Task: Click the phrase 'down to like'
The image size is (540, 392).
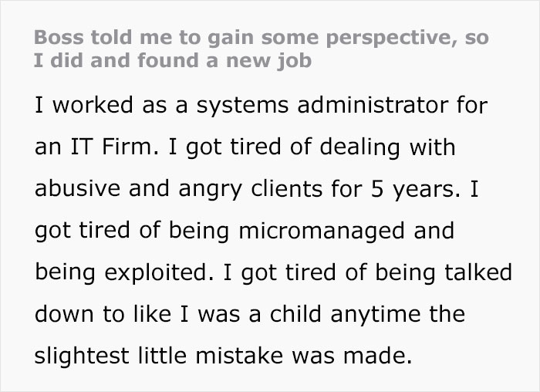Action: point(103,314)
